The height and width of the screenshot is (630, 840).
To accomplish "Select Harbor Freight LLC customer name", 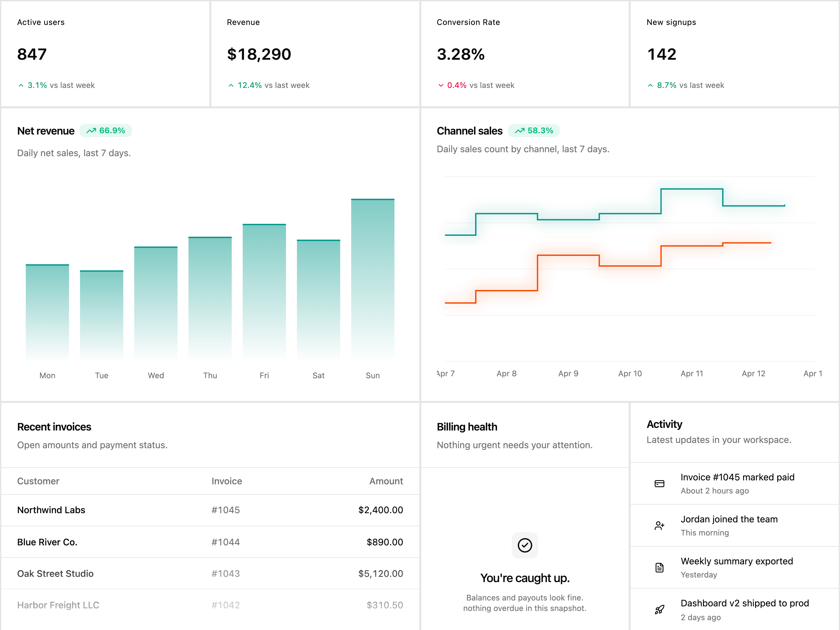I will [58, 605].
